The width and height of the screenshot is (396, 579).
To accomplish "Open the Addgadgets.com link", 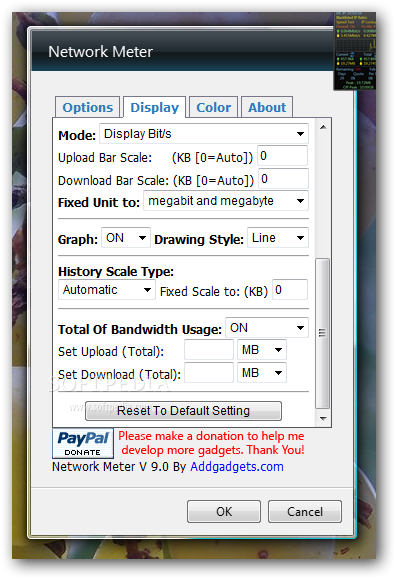I will click(x=237, y=467).
